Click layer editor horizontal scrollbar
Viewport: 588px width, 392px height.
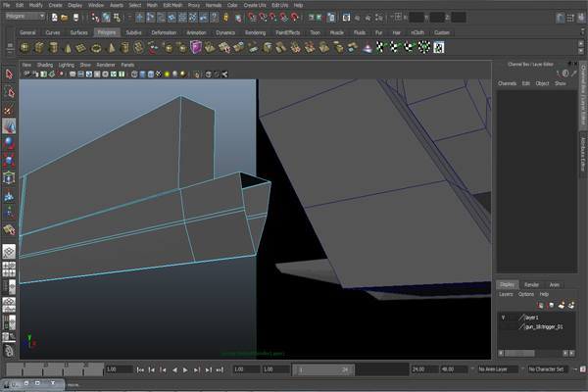click(519, 354)
